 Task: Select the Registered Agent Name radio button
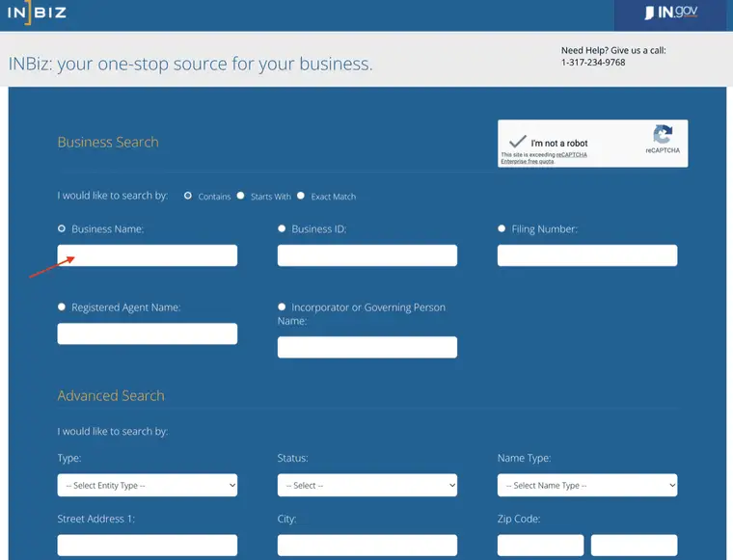(x=62, y=307)
